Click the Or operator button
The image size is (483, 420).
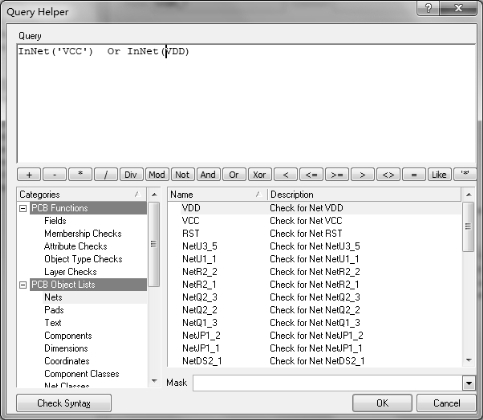click(x=234, y=175)
